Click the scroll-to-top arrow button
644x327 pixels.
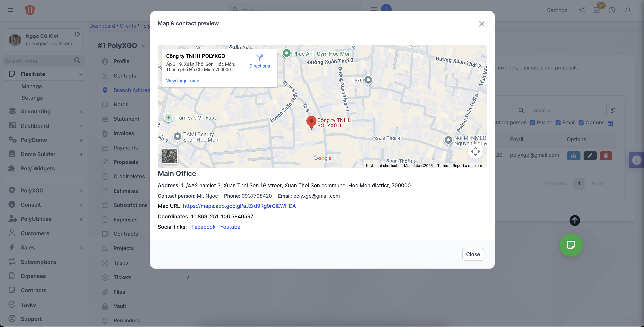tap(575, 220)
